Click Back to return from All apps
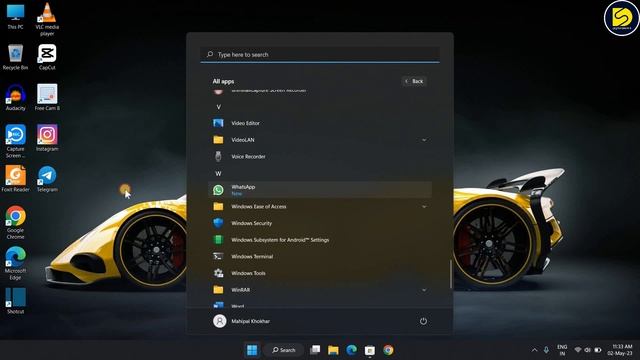 (414, 81)
